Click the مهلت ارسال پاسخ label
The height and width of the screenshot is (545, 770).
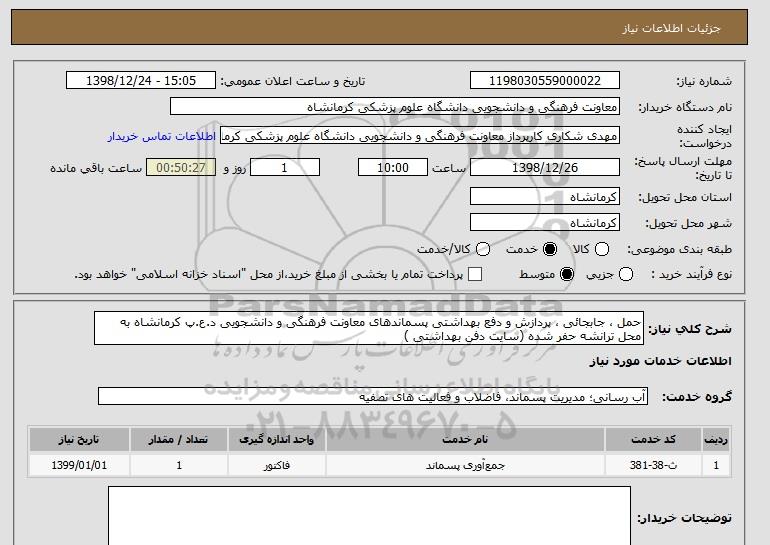[683, 168]
